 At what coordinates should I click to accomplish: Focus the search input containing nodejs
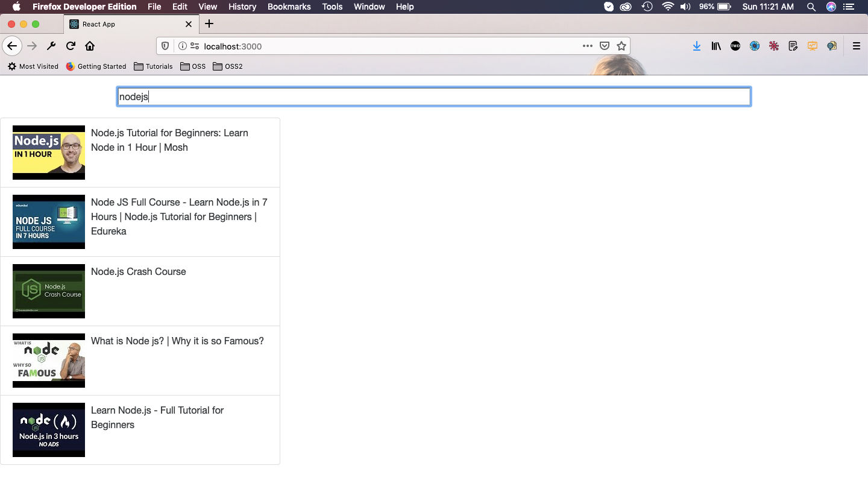click(x=433, y=96)
